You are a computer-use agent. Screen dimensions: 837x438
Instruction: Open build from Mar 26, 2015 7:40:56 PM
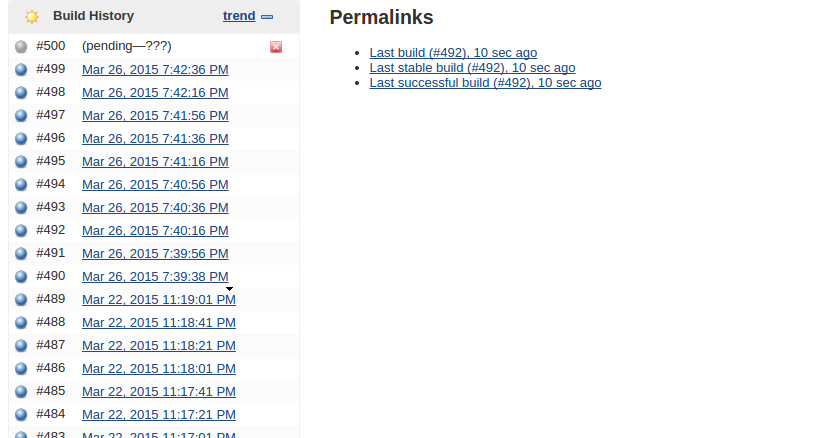(155, 185)
